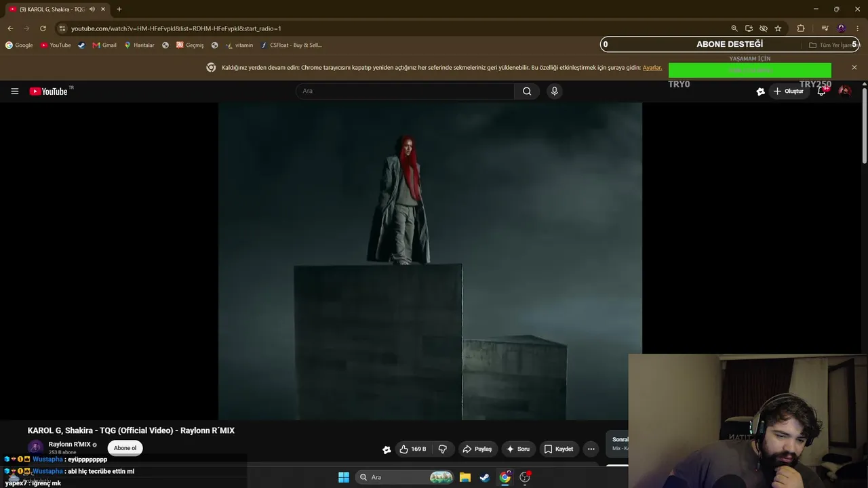
Task: Open YouTube notifications bell
Action: point(821,91)
